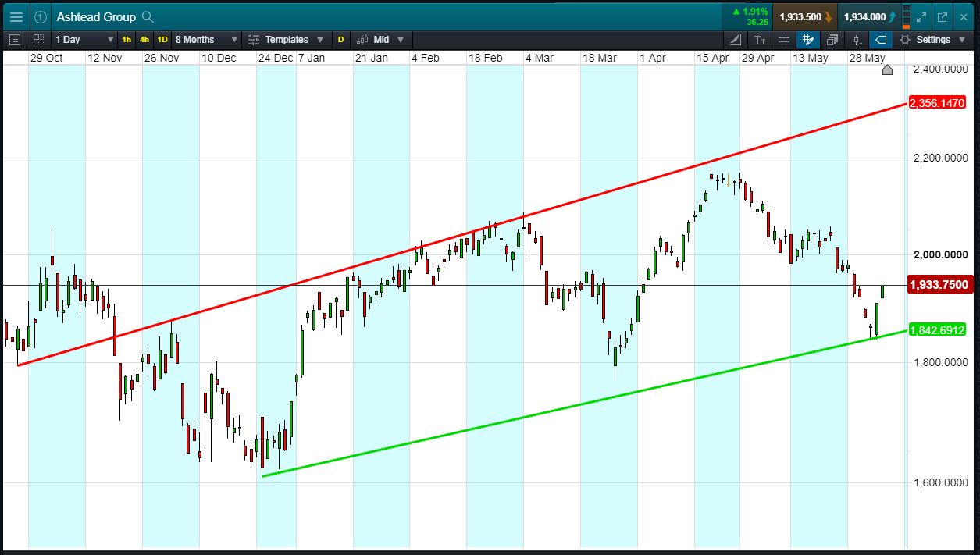The image size is (980, 555).
Task: Select the drawing tools triangle icon
Action: click(736, 39)
